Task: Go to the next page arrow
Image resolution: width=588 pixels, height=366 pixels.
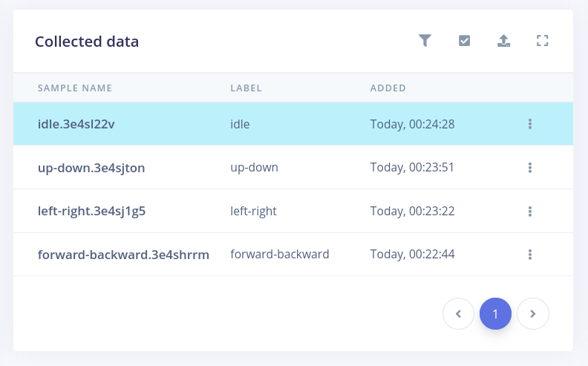Action: [532, 314]
